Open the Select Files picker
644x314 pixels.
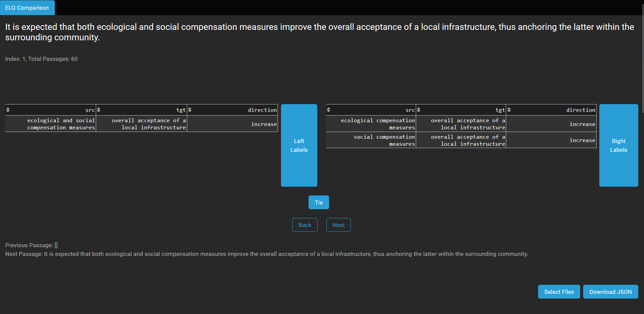pos(559,292)
